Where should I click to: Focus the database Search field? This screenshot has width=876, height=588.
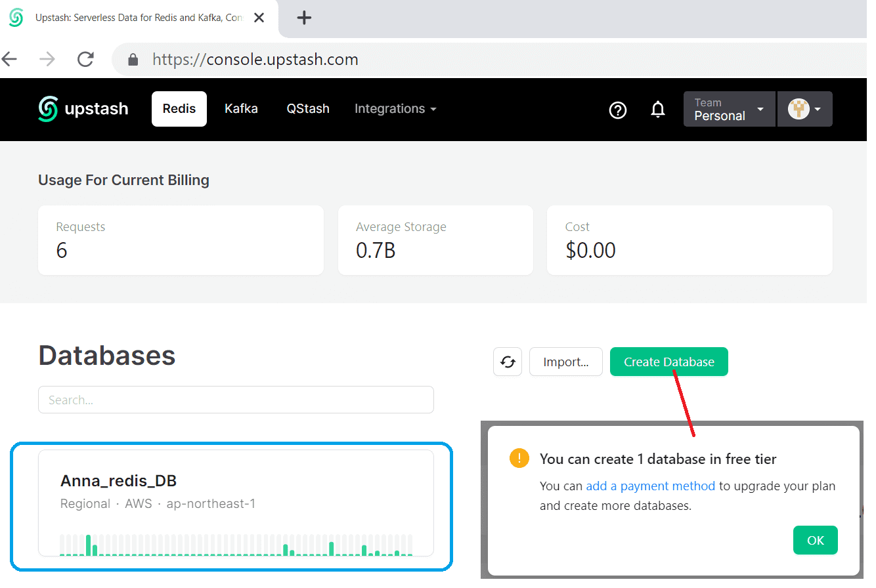pos(236,400)
